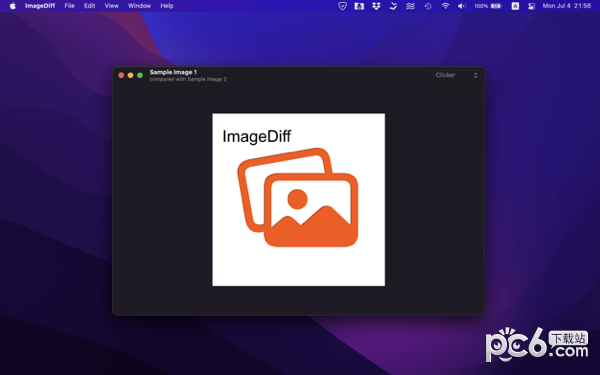The width and height of the screenshot is (600, 375).
Task: Open the ImageDiff application menu
Action: pos(40,6)
